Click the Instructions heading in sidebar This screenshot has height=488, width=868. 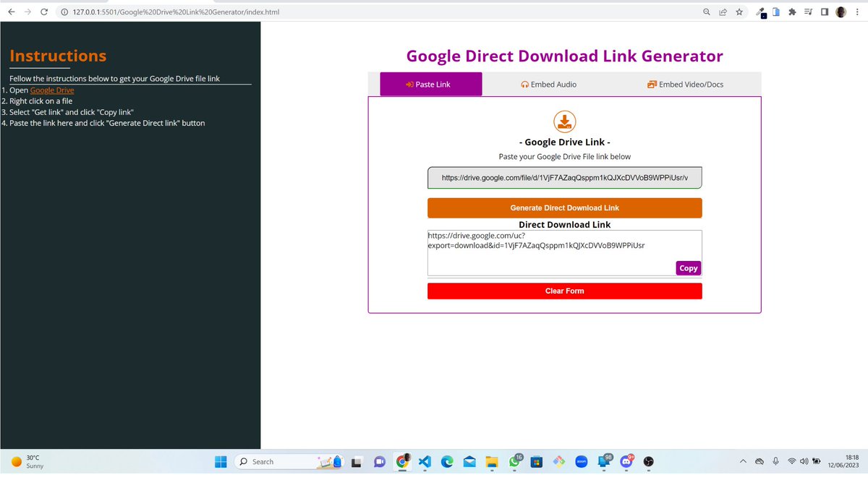(x=58, y=56)
